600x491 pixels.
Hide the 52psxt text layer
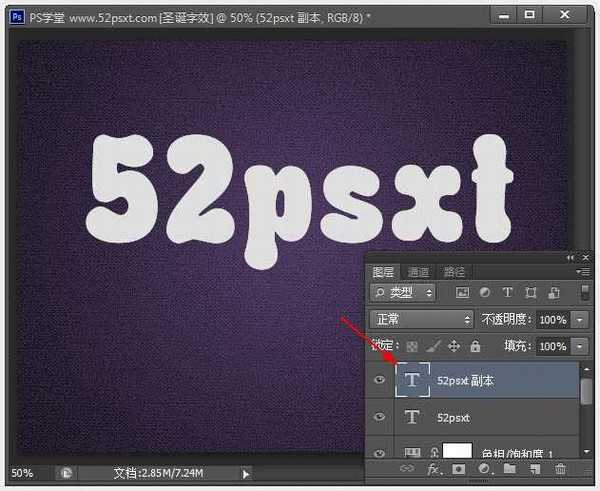(377, 417)
